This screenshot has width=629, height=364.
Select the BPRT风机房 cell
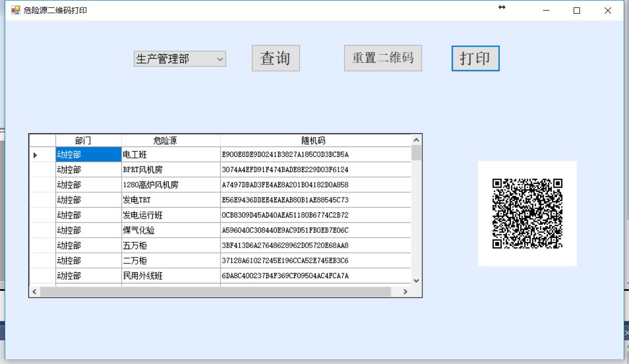pos(171,170)
